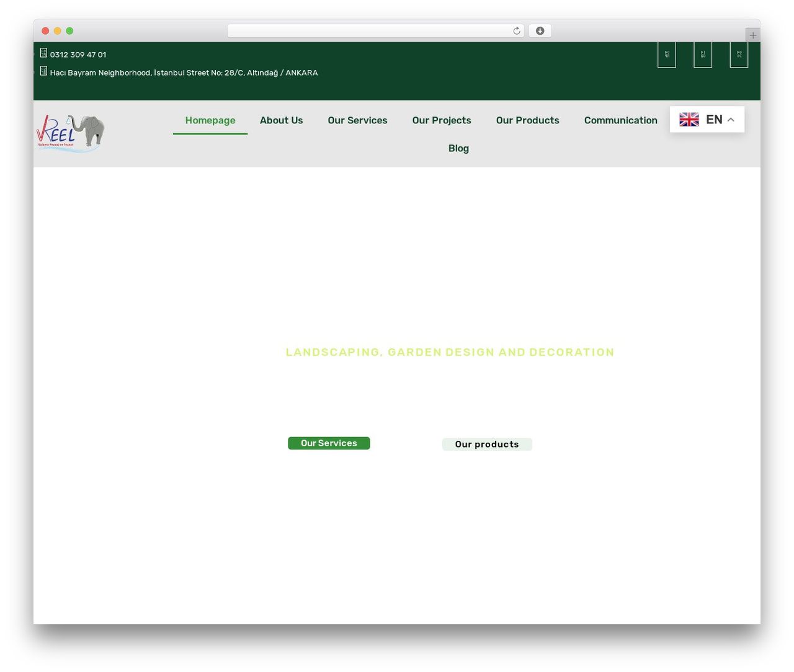This screenshot has width=794, height=672.
Task: Click the chevron arrow next to EN
Action: point(731,120)
